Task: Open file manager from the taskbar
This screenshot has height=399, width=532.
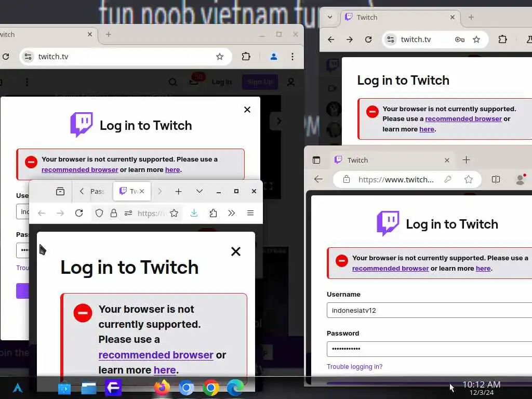Action: pyautogui.click(x=88, y=388)
